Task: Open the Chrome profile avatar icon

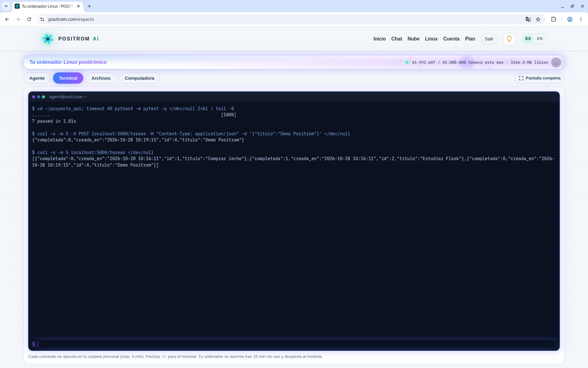Action: [570, 19]
